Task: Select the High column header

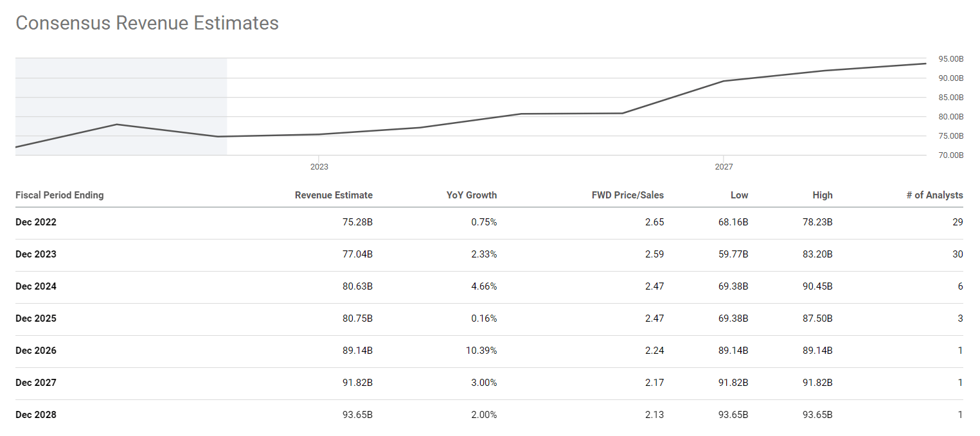Action: tap(822, 195)
